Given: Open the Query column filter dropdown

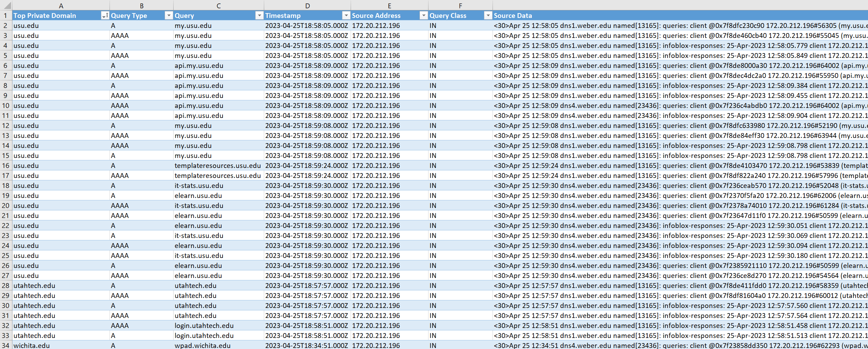Looking at the screenshot, I should click(x=259, y=16).
